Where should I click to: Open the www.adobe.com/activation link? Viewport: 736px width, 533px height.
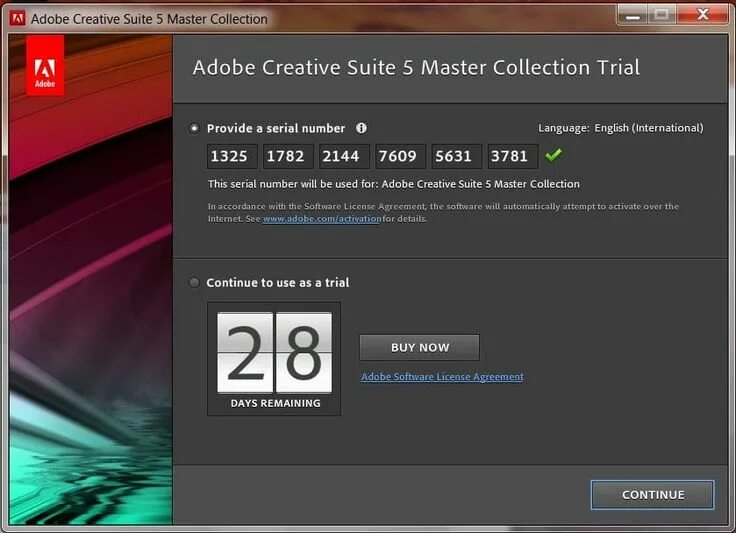(x=322, y=219)
